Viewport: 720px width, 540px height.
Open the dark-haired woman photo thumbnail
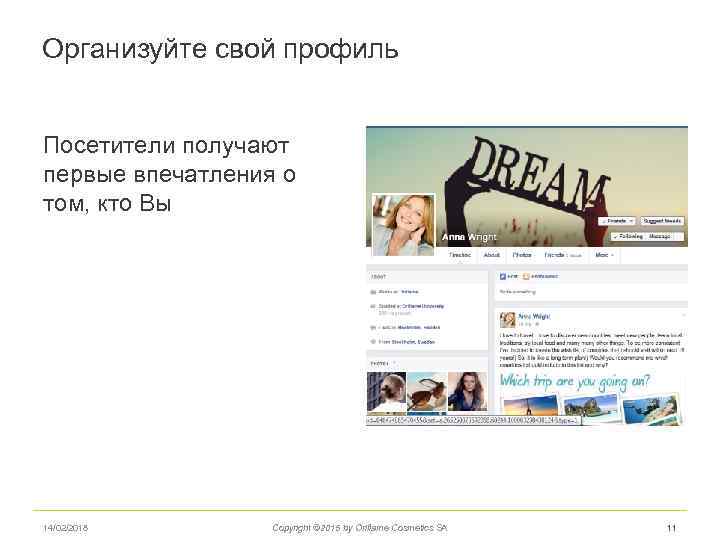point(467,392)
